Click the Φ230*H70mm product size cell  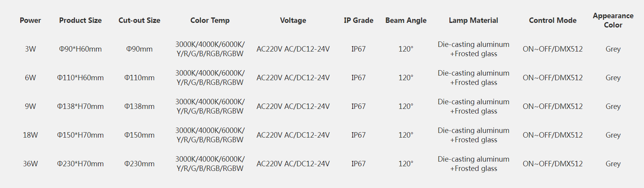pyautogui.click(x=80, y=164)
